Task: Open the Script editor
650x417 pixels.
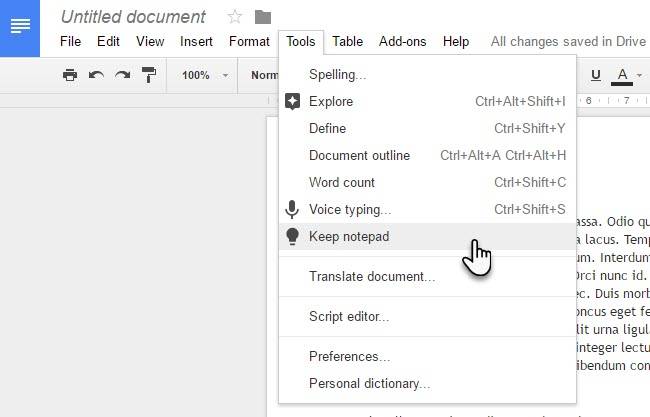Action: pyautogui.click(x=427, y=317)
